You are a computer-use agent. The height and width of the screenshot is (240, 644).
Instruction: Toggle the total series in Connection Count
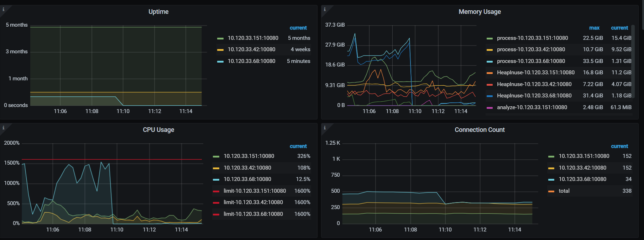564,191
